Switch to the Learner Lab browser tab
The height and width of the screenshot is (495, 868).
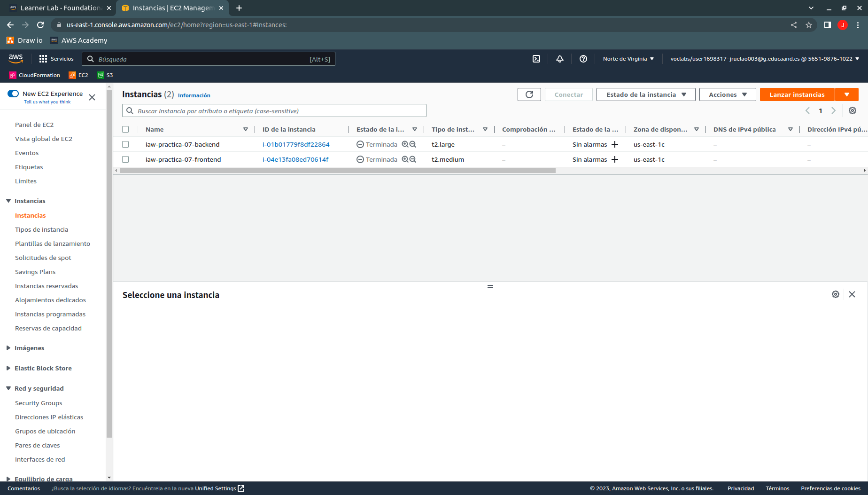click(61, 8)
